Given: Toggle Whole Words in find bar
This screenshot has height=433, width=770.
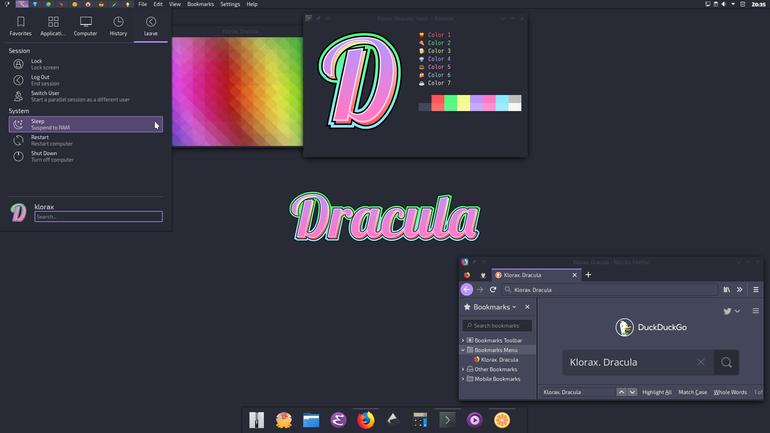Looking at the screenshot, I should (x=730, y=392).
